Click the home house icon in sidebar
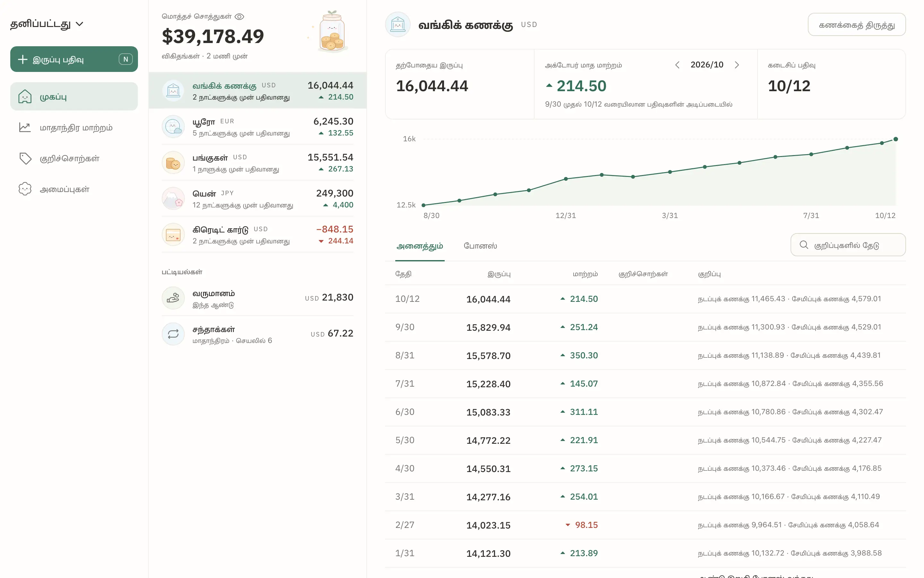Image resolution: width=924 pixels, height=578 pixels. (x=25, y=97)
